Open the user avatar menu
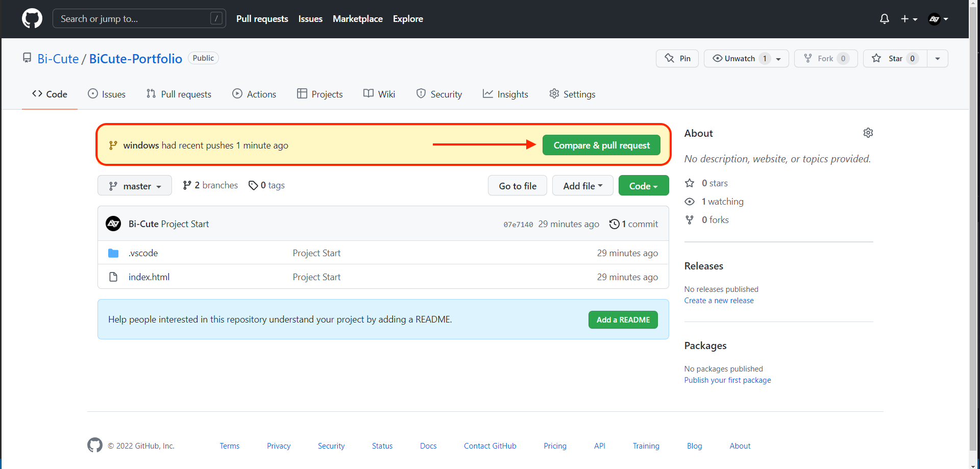 (938, 19)
